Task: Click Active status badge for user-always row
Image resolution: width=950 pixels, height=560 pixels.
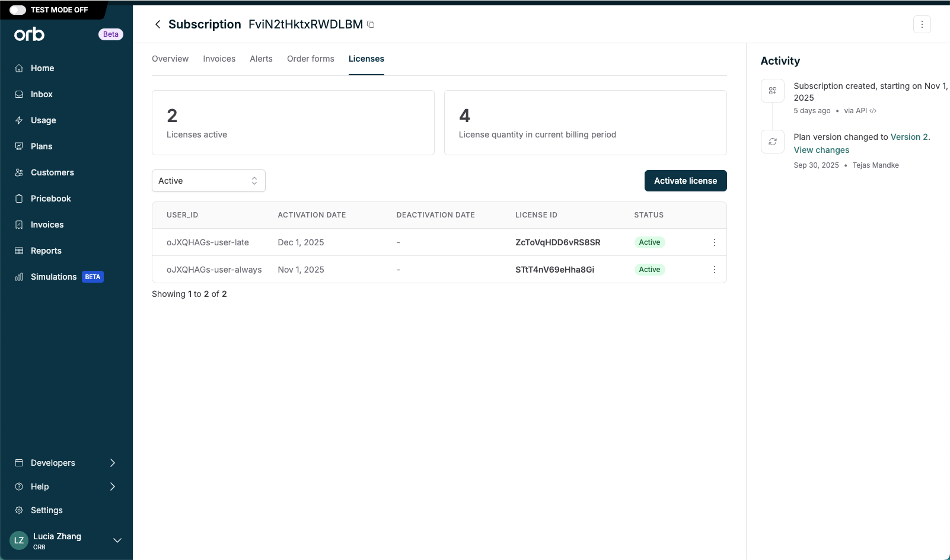Action: click(649, 270)
